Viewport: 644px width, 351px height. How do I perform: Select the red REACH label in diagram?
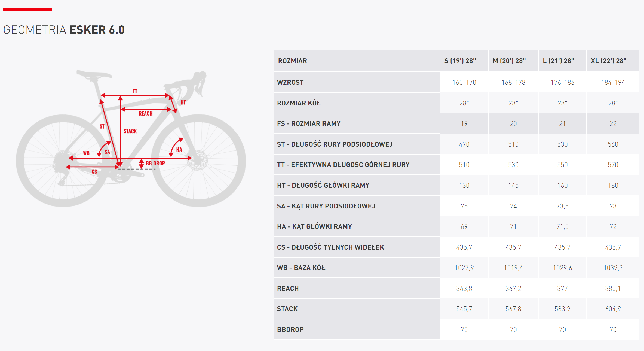coord(146,113)
